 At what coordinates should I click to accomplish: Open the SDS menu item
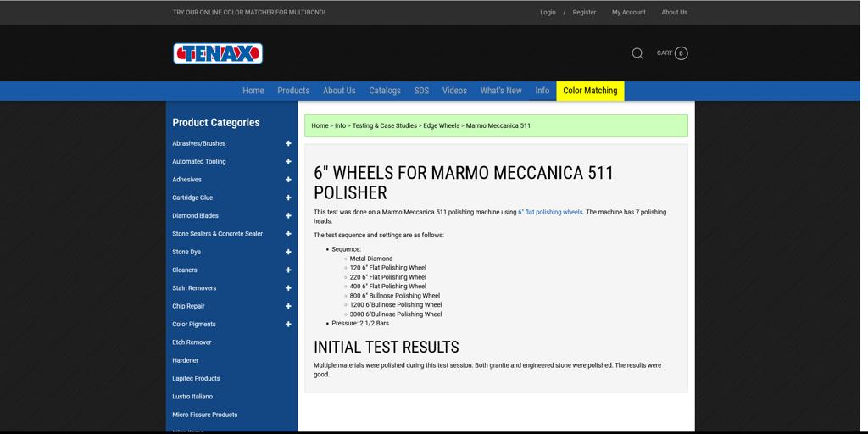point(421,91)
